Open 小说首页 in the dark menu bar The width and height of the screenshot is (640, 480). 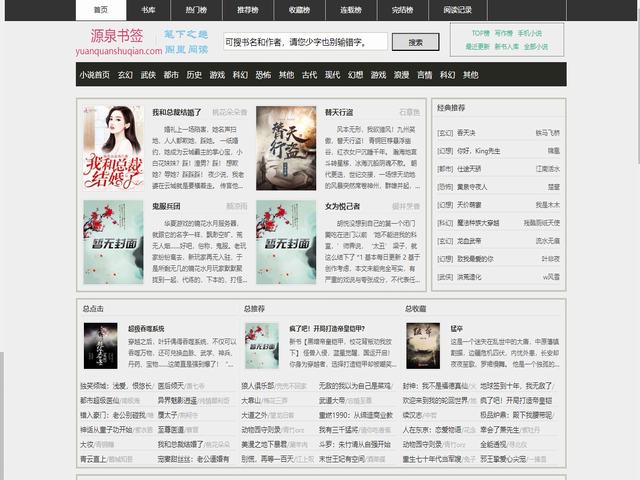click(x=94, y=75)
